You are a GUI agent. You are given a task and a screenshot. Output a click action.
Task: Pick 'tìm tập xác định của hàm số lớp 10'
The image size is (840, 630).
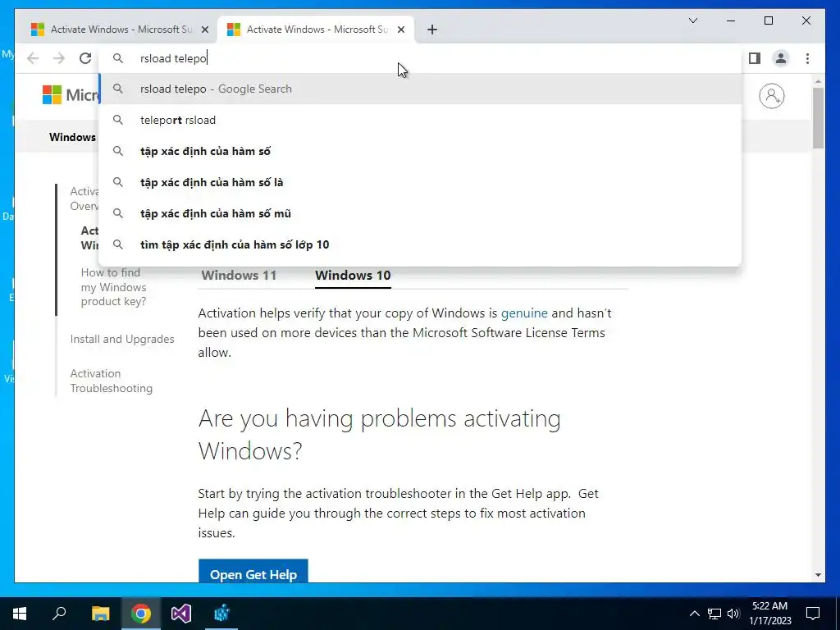421,244
